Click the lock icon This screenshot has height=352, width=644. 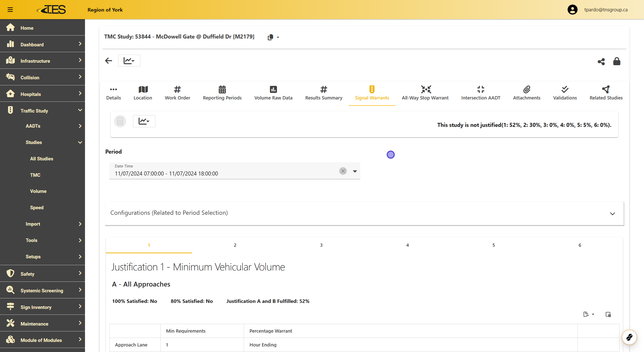coord(617,61)
